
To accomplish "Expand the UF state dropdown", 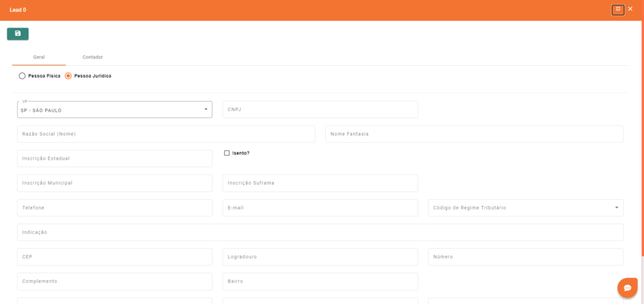I will pos(114,110).
